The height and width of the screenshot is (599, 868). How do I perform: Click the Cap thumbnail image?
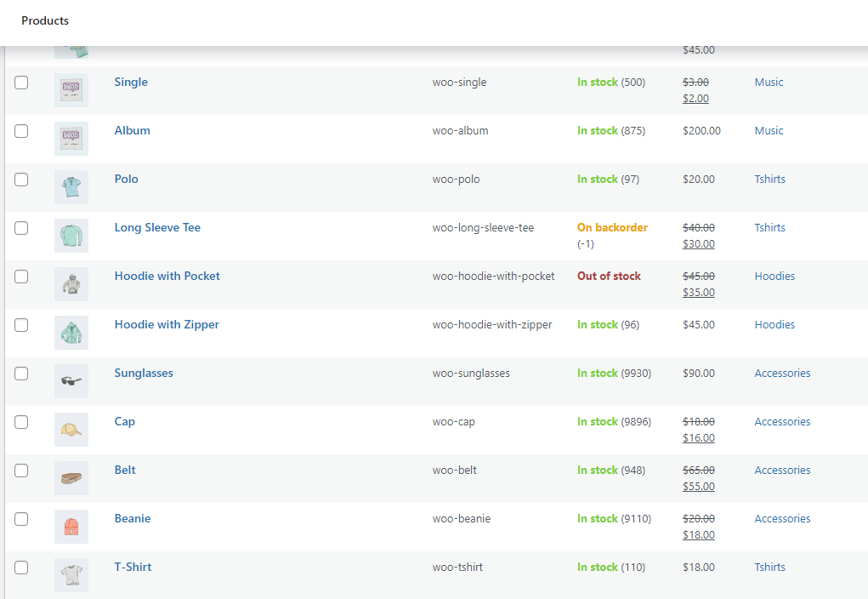[71, 430]
